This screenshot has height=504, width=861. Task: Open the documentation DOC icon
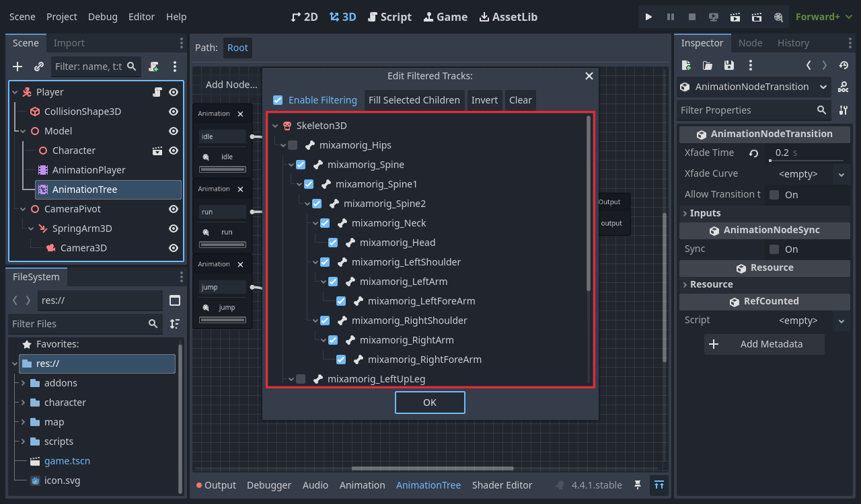pos(844,87)
